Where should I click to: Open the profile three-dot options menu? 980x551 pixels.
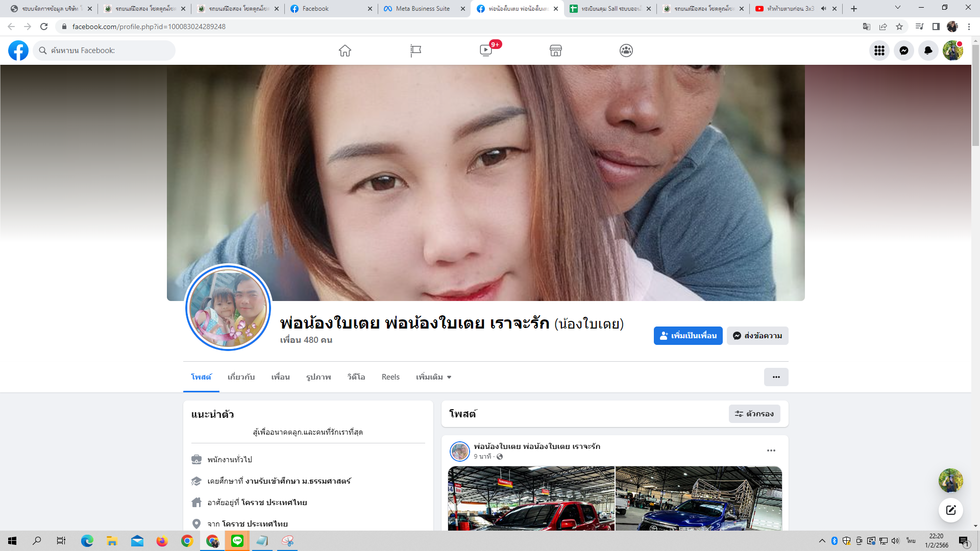pyautogui.click(x=776, y=377)
